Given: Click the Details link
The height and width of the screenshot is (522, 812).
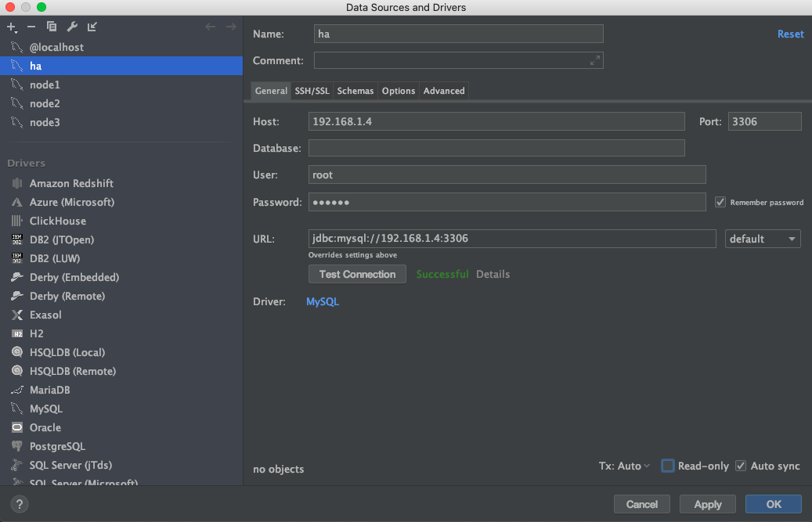Looking at the screenshot, I should 493,274.
